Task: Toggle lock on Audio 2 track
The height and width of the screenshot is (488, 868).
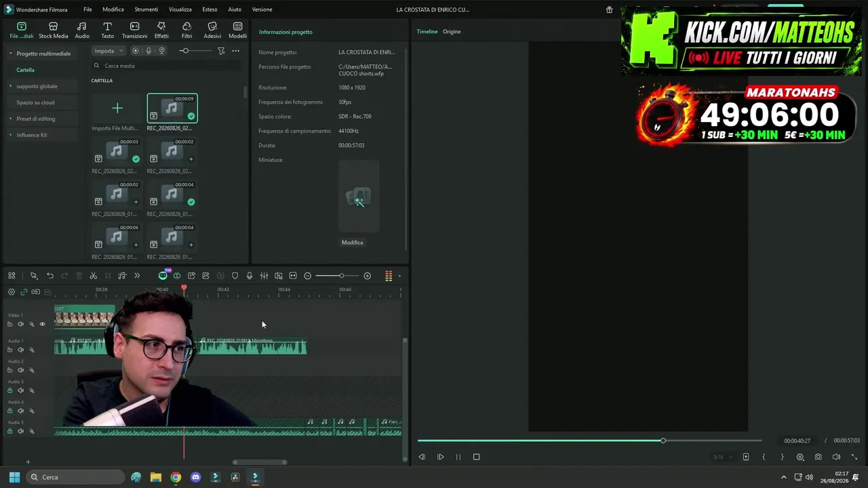Action: [9, 370]
